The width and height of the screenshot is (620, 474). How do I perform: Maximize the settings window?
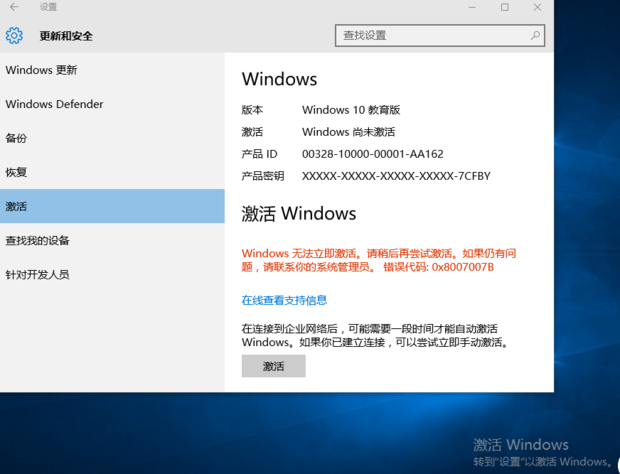pos(505,7)
